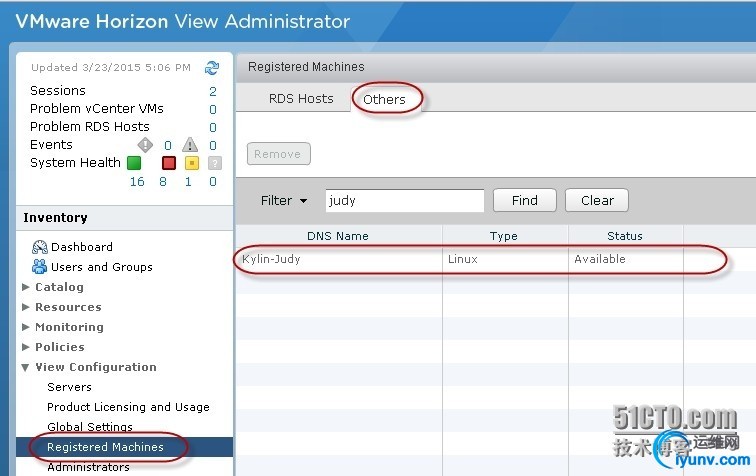Click the Users and Groups people icon
The height and width of the screenshot is (476, 756).
40,267
